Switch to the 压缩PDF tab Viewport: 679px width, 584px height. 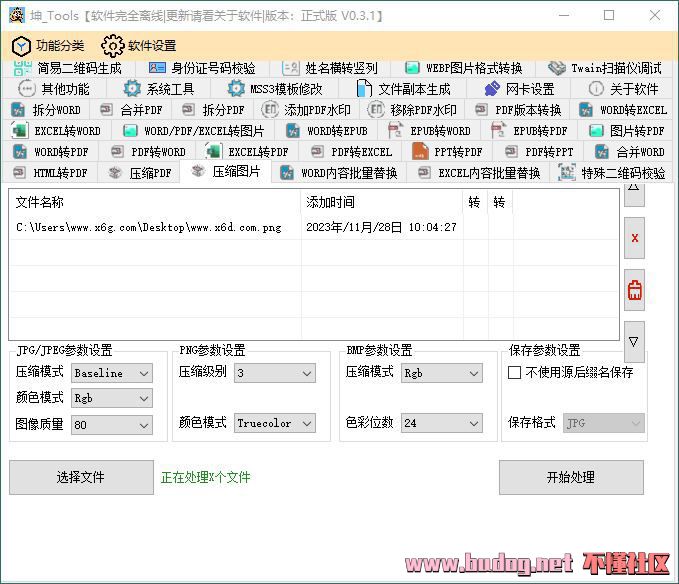pyautogui.click(x=139, y=173)
